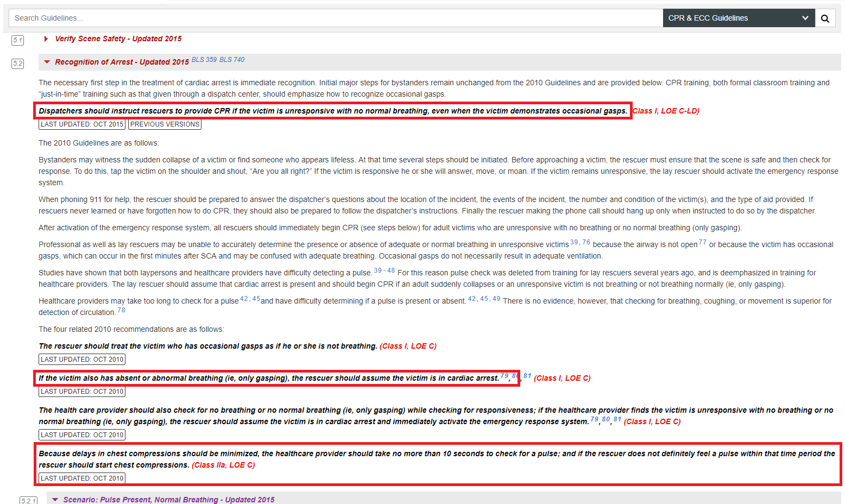The image size is (845, 504).
Task: Click LAST UPDATED: OCT 2010 under cardiac arrest assumption
Action: click(82, 392)
